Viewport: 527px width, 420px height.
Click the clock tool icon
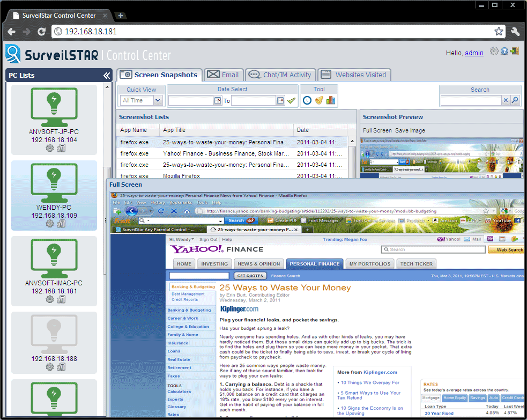coord(307,100)
